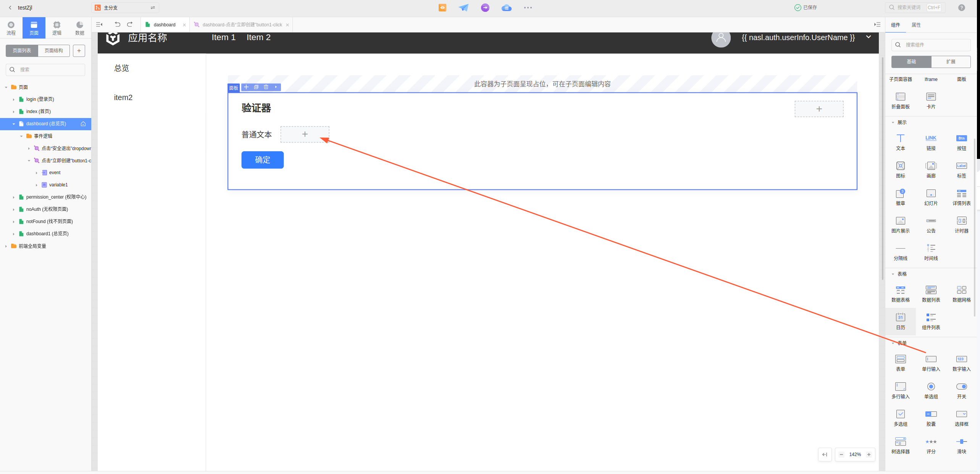The height and width of the screenshot is (474, 980).
Task: Select the 评分 star rating component
Action: [931, 445]
